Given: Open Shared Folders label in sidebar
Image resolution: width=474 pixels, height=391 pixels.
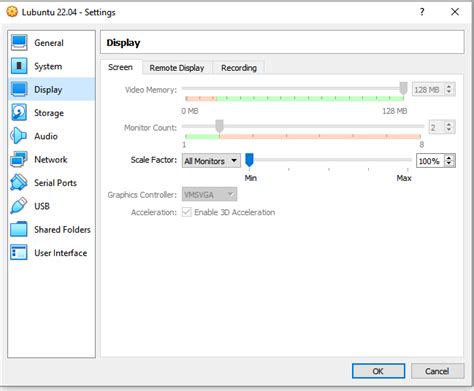Looking at the screenshot, I should (x=62, y=230).
